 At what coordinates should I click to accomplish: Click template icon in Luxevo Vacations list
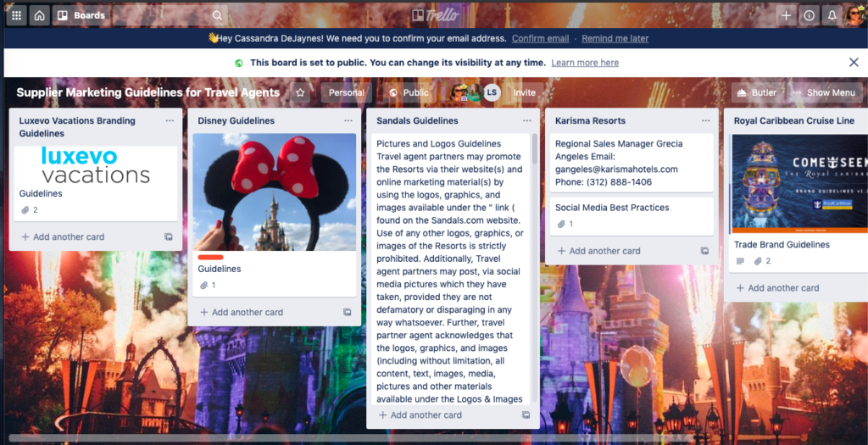(x=169, y=236)
